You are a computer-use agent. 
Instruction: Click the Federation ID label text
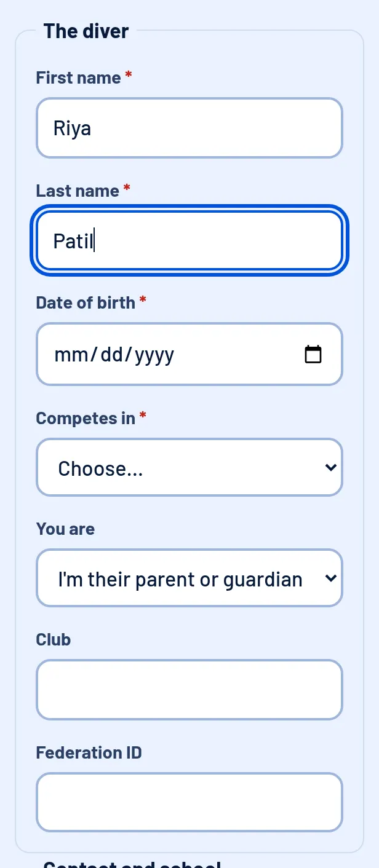(x=89, y=752)
